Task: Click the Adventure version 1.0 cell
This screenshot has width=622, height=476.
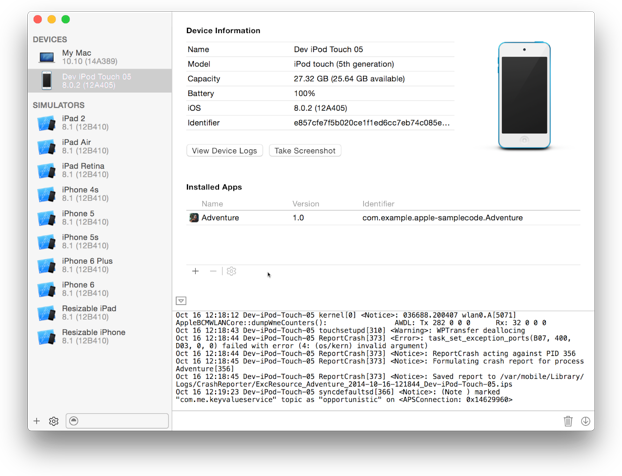Action: pyautogui.click(x=298, y=218)
